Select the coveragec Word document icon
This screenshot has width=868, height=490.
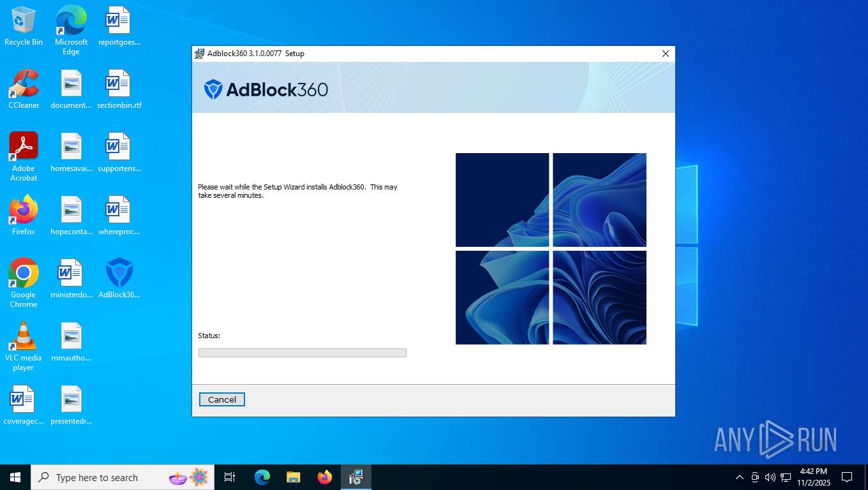[x=24, y=405]
